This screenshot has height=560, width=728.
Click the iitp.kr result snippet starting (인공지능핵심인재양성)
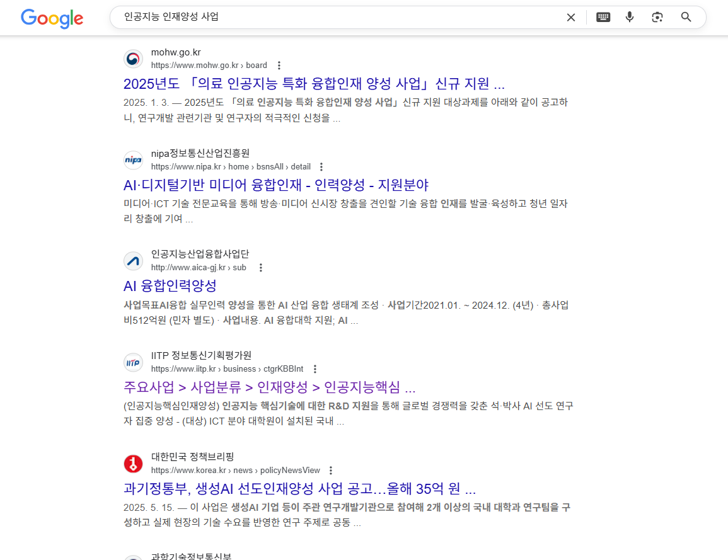click(x=348, y=413)
